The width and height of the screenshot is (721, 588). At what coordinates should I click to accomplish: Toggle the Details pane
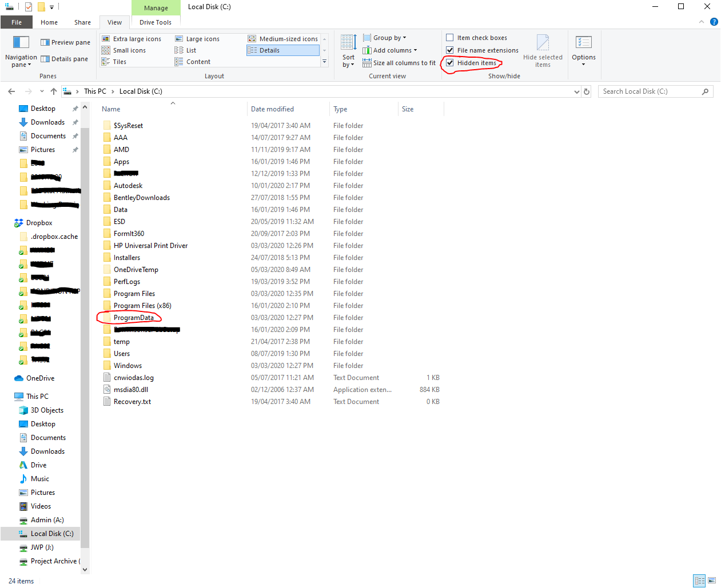(x=64, y=59)
